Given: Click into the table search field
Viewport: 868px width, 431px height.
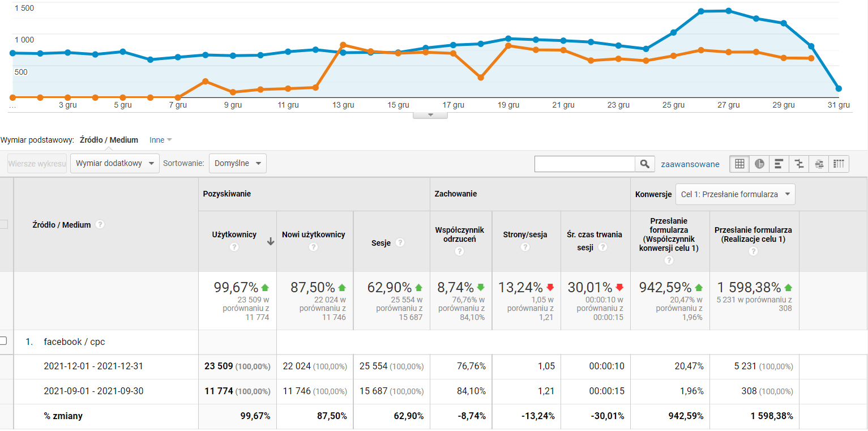Looking at the screenshot, I should point(584,164).
